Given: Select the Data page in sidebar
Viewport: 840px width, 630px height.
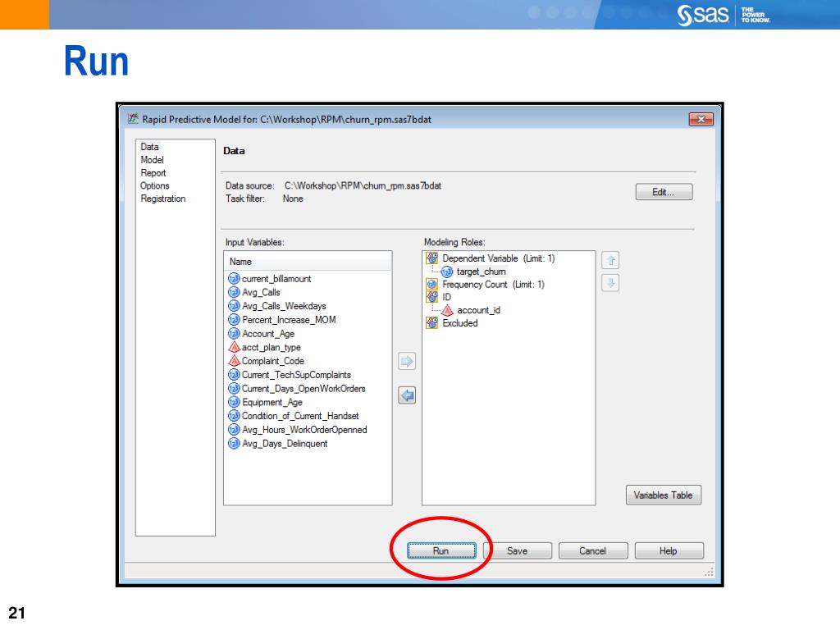Looking at the screenshot, I should point(149,147).
